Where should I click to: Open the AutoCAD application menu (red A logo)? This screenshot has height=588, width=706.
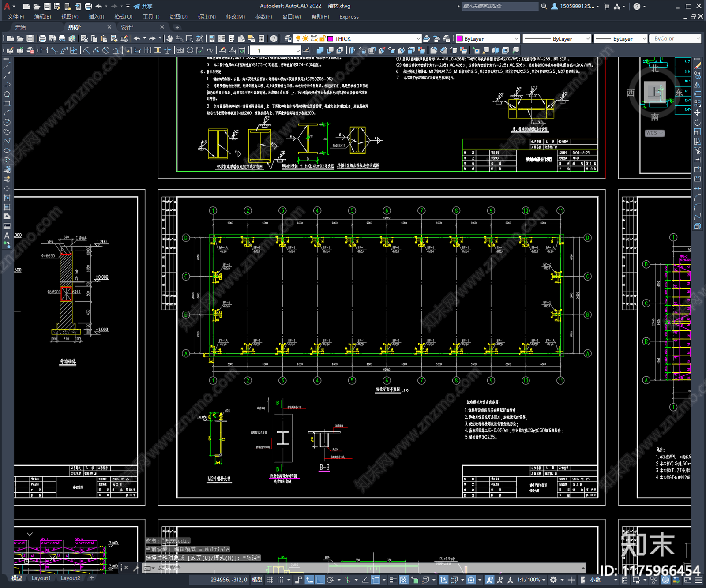[x=7, y=6]
